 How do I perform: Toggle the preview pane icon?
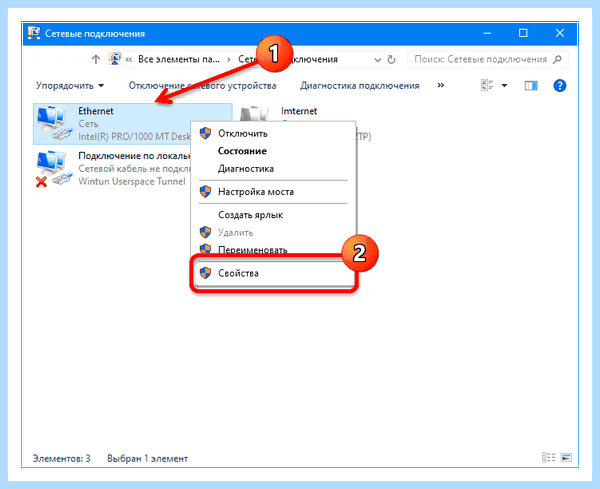[531, 86]
